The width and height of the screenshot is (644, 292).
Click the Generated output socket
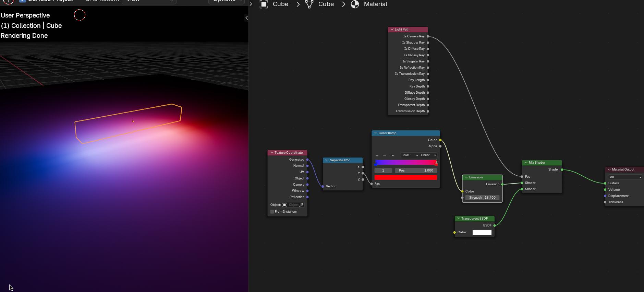307,160
